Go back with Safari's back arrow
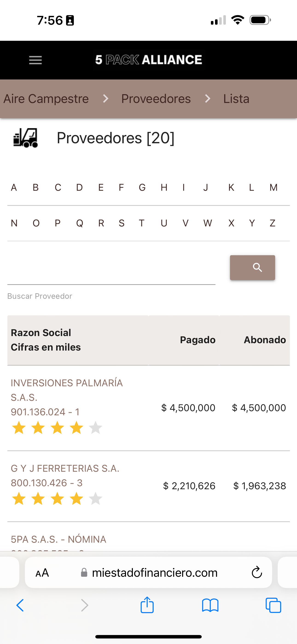Screen dimensions: 297x644 click(20, 605)
